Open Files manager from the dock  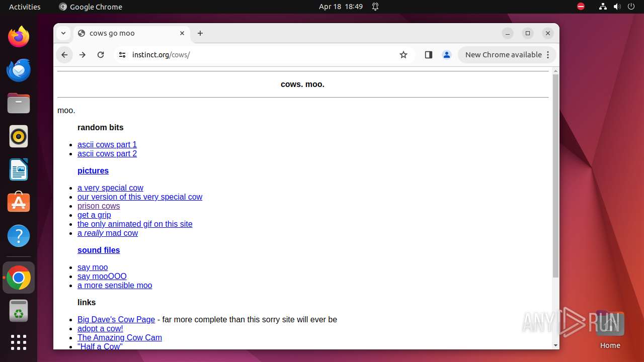tap(19, 103)
